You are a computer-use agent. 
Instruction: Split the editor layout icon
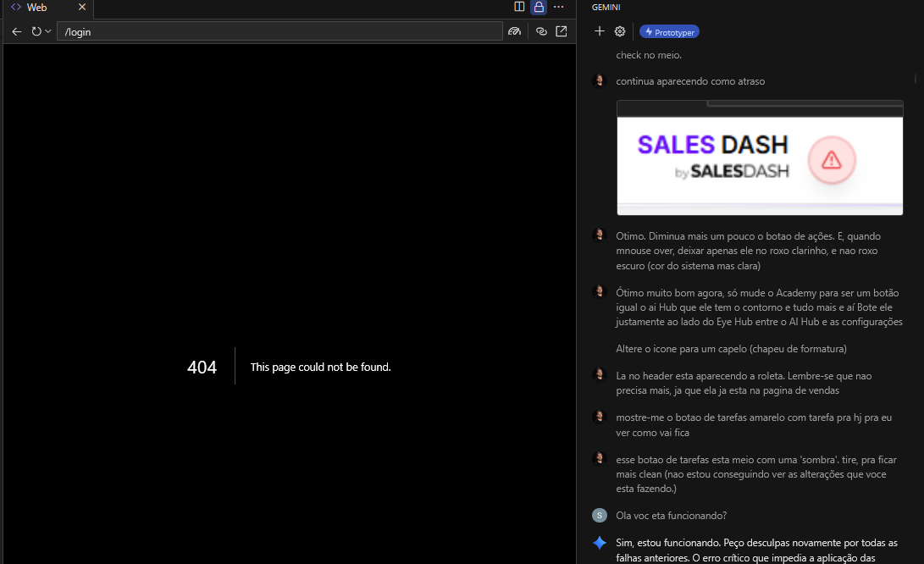pyautogui.click(x=519, y=7)
